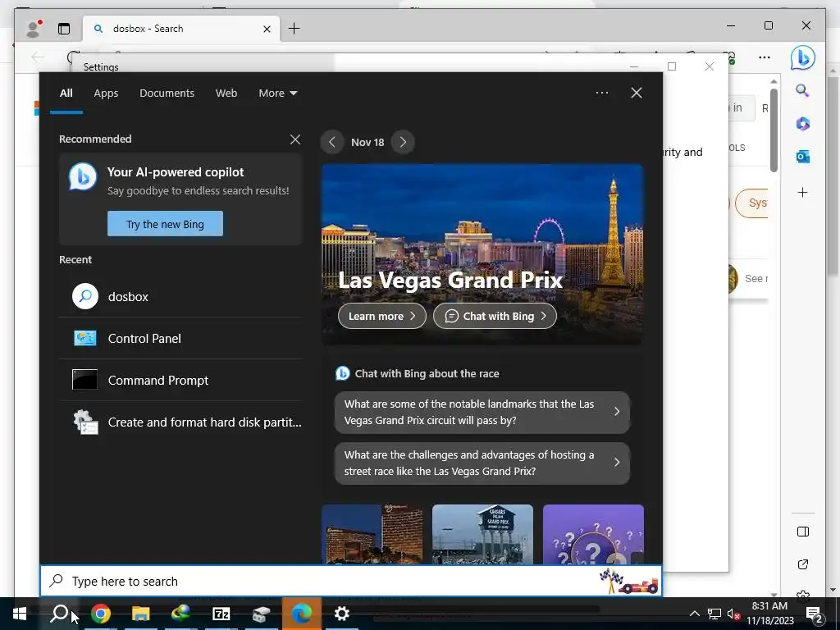Open Microsoft 365 icon in Edge sidebar
This screenshot has width=840, height=630.
tap(802, 124)
